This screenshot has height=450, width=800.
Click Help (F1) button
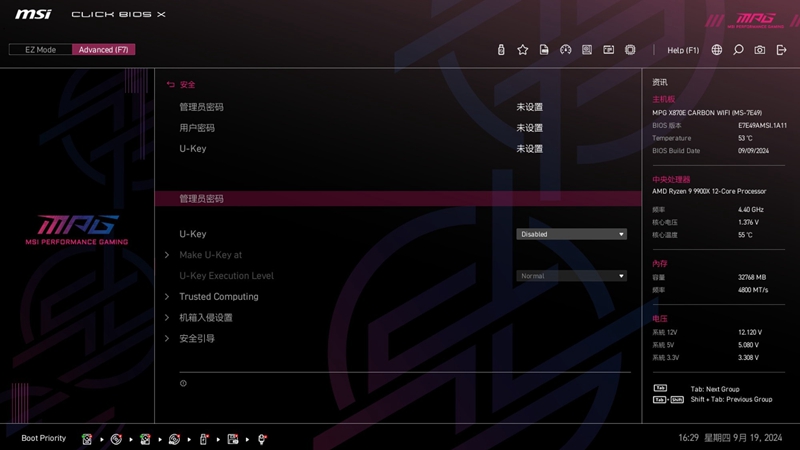click(683, 50)
